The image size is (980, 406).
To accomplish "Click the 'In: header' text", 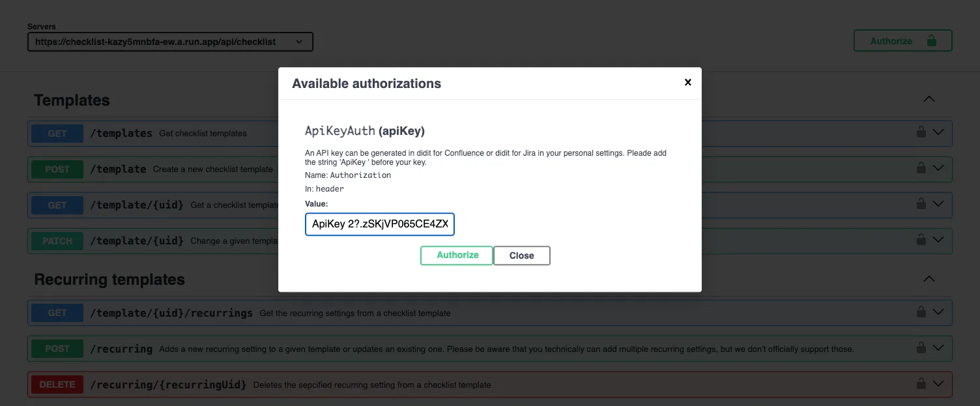I will (x=324, y=189).
